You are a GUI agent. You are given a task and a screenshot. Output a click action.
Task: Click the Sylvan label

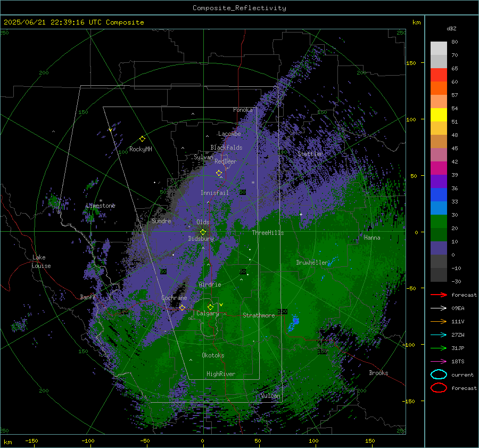(203, 157)
